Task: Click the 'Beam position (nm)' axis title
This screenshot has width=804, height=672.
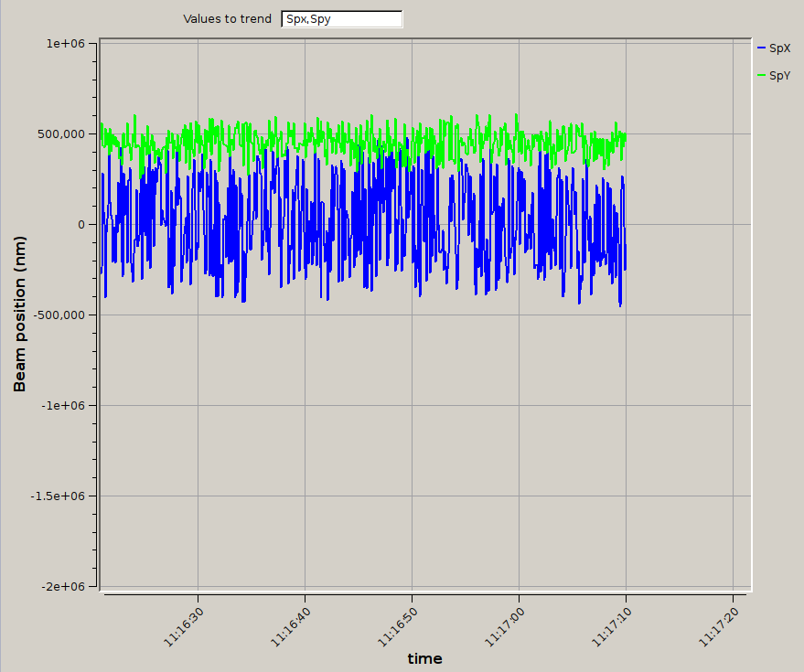Action: click(19, 315)
